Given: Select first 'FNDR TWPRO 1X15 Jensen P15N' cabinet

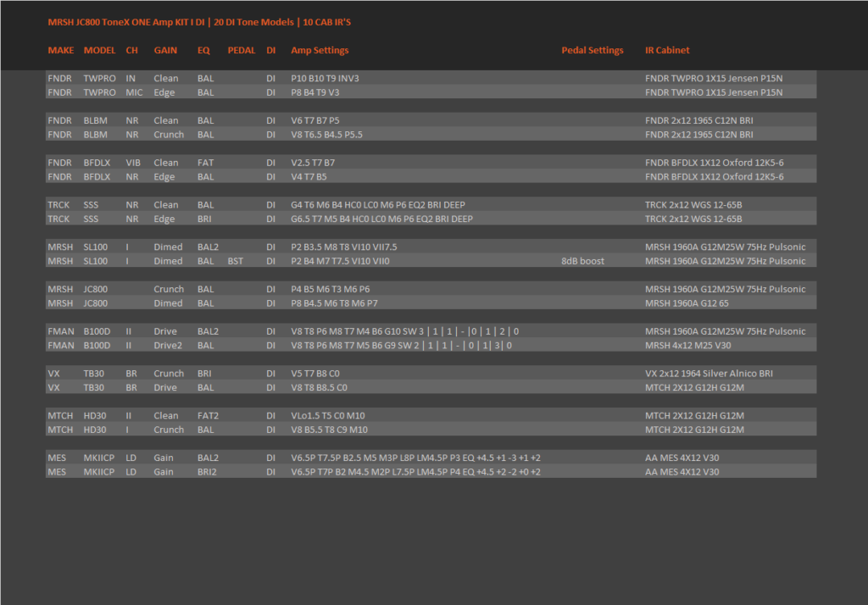Looking at the screenshot, I should pyautogui.click(x=714, y=79).
